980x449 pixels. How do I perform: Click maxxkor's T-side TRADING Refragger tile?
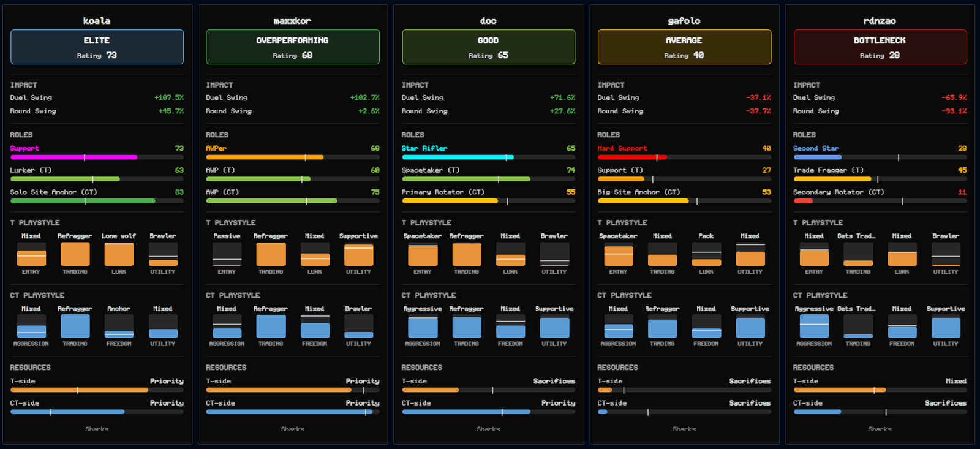(x=271, y=254)
